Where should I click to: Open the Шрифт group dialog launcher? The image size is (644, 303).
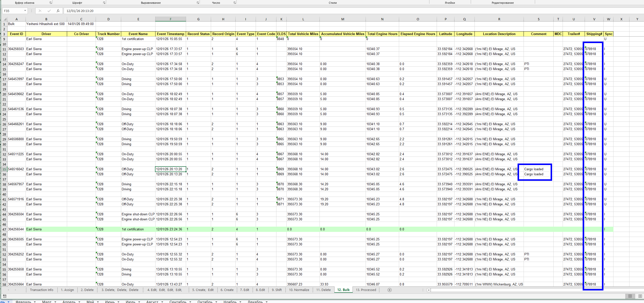click(104, 3)
